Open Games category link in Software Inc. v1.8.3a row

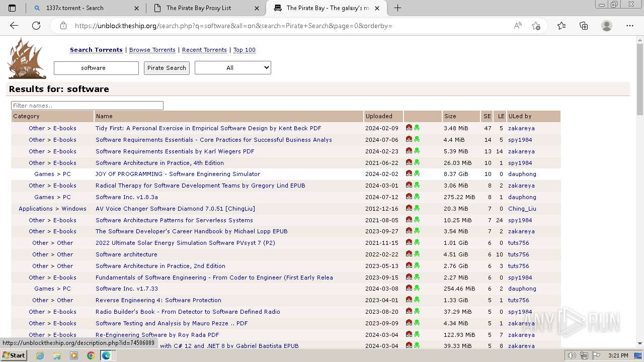point(44,197)
